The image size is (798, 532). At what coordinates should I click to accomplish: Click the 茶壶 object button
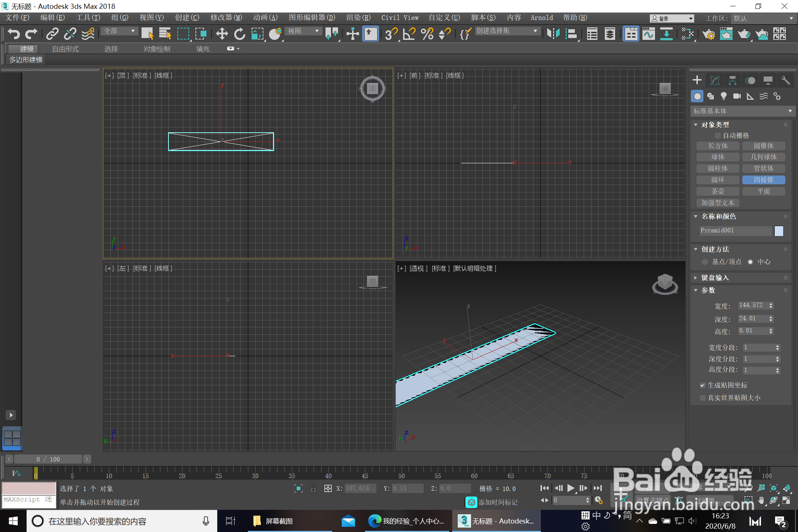[x=717, y=191]
